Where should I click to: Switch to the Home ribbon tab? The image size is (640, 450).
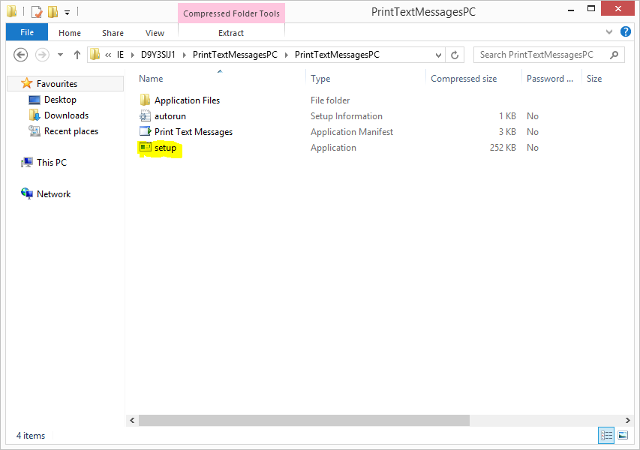pos(69,33)
